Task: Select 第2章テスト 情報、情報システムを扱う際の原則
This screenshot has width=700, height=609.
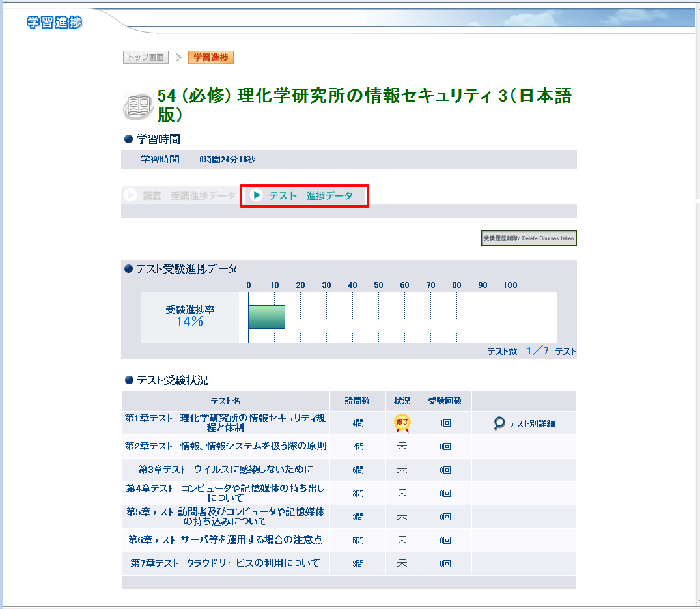Action: 225,446
